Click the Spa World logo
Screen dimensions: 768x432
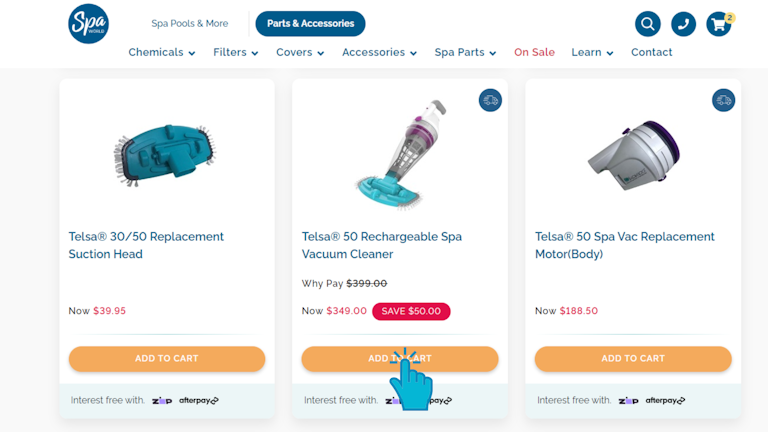pyautogui.click(x=88, y=23)
